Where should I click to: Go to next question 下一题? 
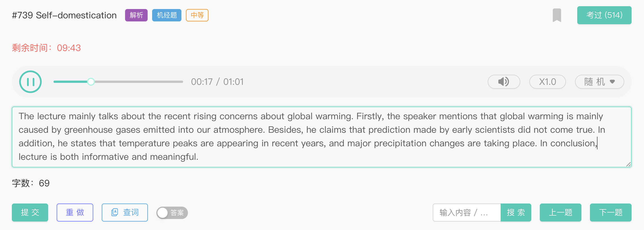click(x=610, y=212)
